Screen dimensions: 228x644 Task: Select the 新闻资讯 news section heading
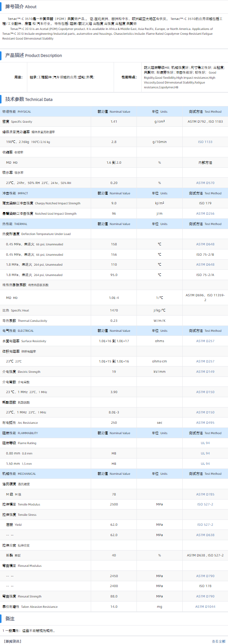pos(12,641)
